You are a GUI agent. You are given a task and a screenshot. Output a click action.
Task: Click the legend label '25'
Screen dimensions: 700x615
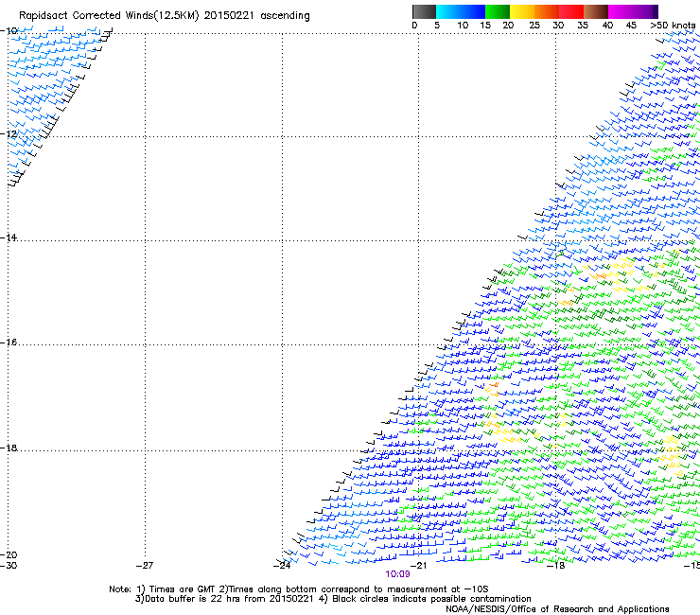click(x=534, y=26)
